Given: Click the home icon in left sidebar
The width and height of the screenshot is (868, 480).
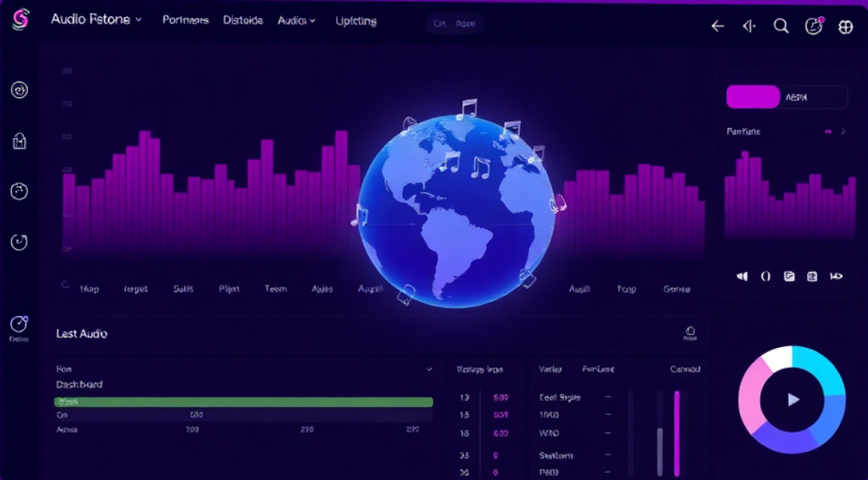Looking at the screenshot, I should [x=19, y=141].
